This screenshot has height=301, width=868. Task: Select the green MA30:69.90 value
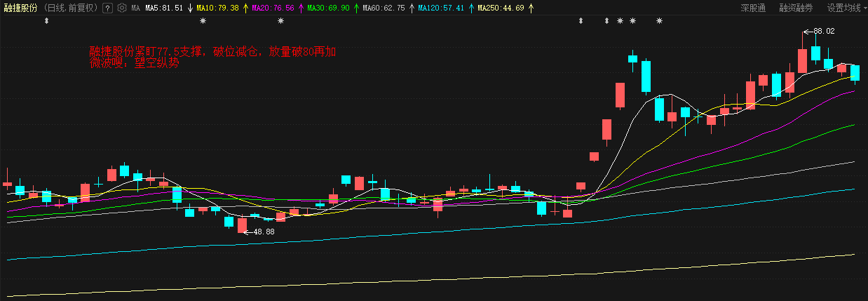tap(328, 8)
